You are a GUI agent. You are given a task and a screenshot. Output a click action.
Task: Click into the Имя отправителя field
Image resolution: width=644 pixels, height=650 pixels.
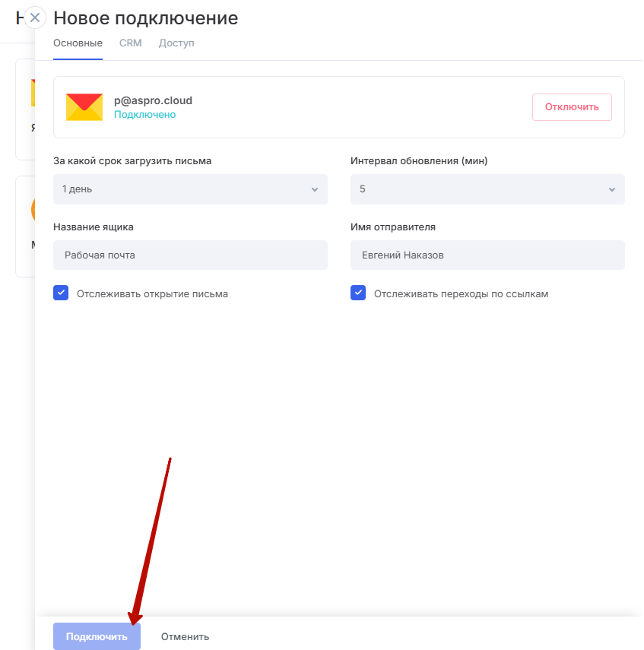click(487, 255)
